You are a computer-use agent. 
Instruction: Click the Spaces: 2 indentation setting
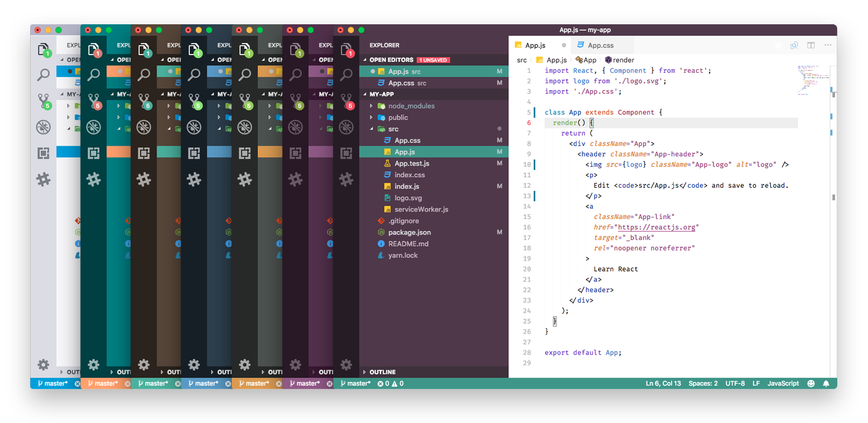point(703,384)
